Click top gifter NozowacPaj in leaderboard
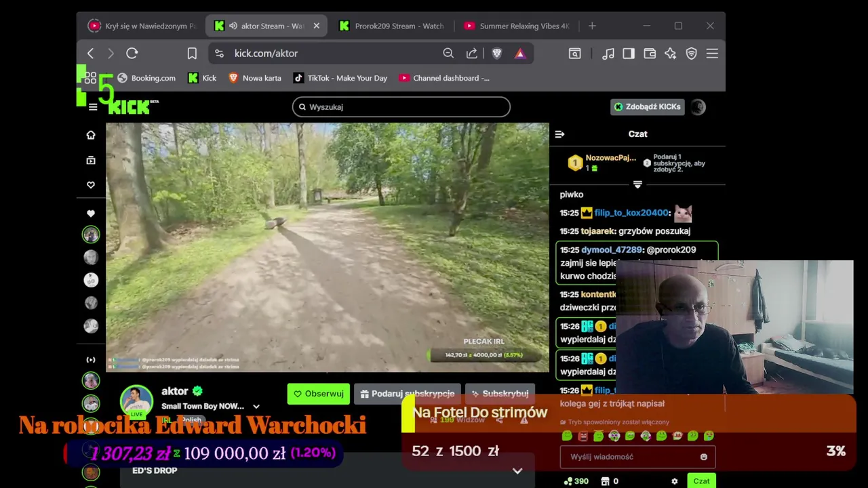The width and height of the screenshot is (868, 488). tap(610, 158)
